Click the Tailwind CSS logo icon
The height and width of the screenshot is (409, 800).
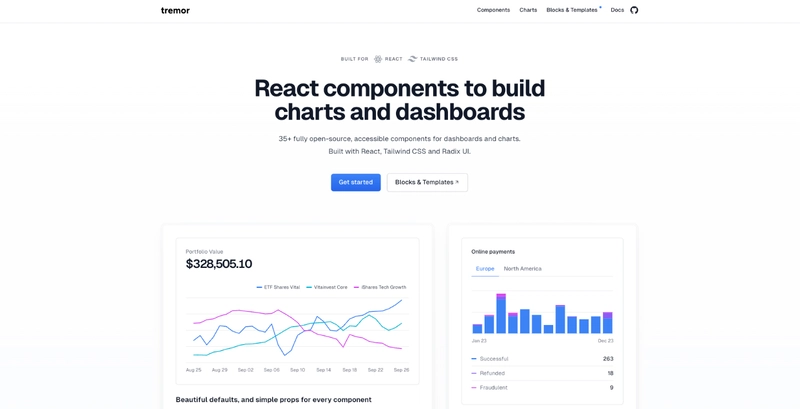click(x=413, y=59)
